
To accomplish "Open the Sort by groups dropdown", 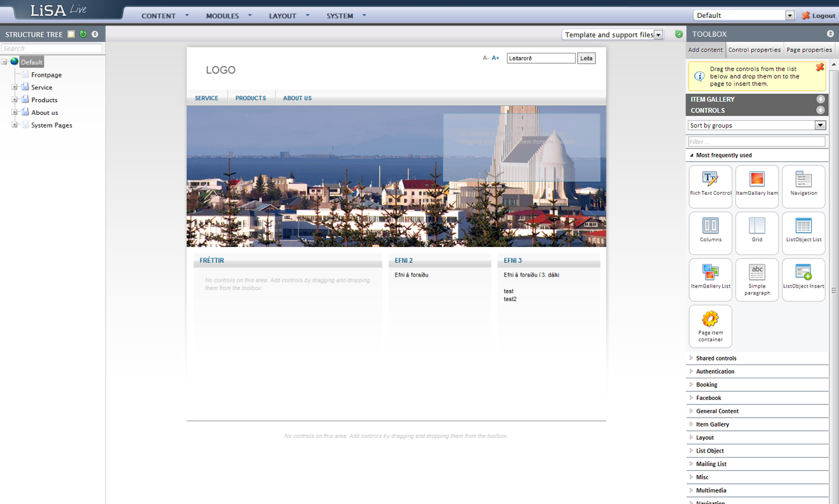I will pyautogui.click(x=820, y=126).
